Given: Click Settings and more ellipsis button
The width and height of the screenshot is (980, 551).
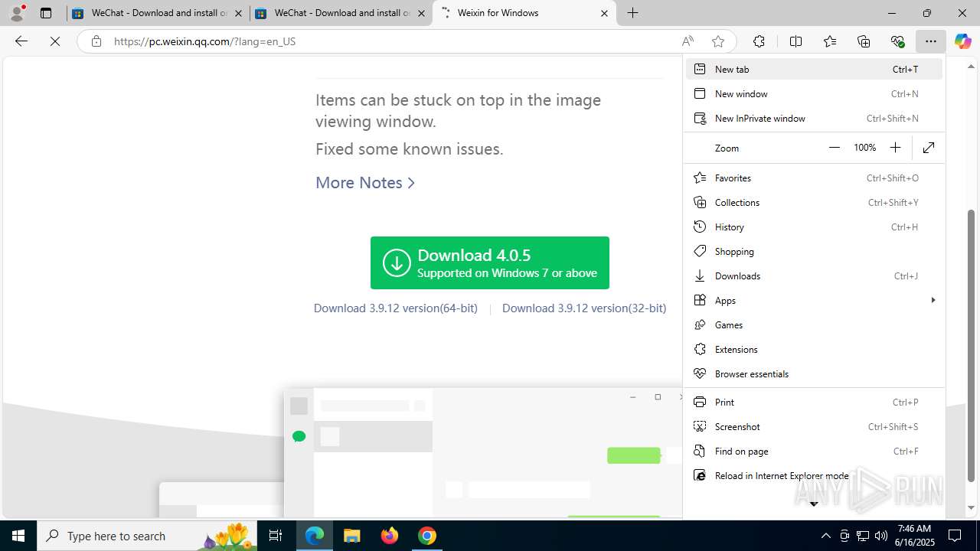Looking at the screenshot, I should [x=930, y=41].
